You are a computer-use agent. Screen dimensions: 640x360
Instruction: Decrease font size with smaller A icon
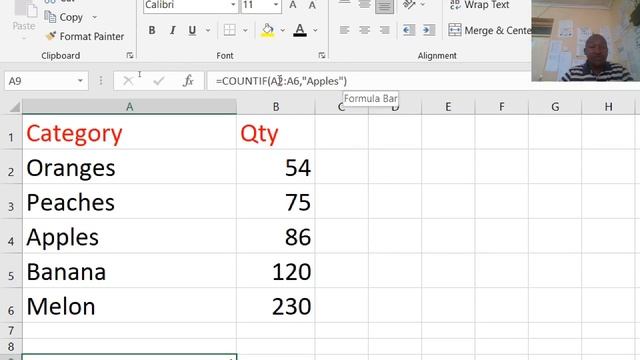312,5
